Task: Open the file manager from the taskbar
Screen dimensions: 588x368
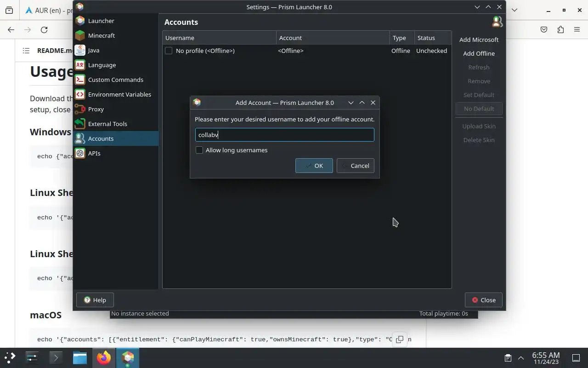Action: coord(80,357)
